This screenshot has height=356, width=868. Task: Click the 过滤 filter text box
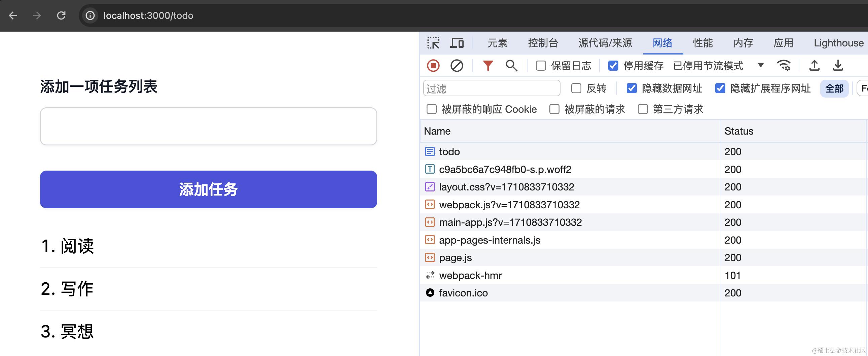click(x=492, y=88)
